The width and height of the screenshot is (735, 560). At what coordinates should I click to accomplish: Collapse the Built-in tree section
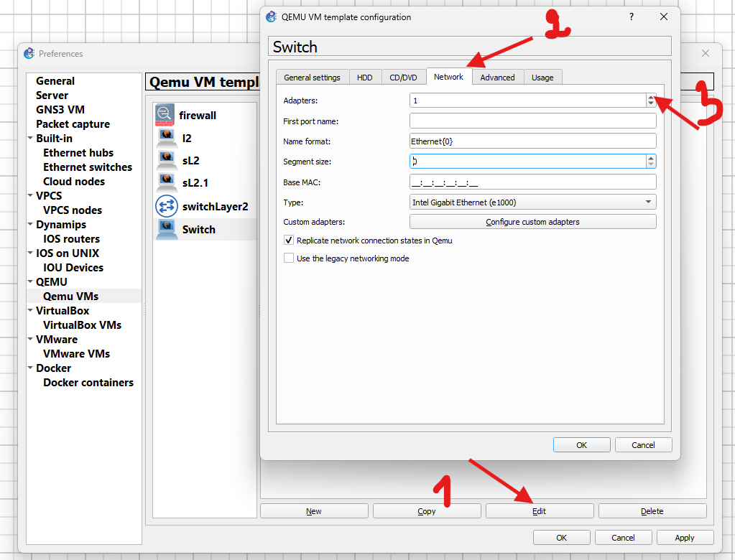tap(30, 138)
